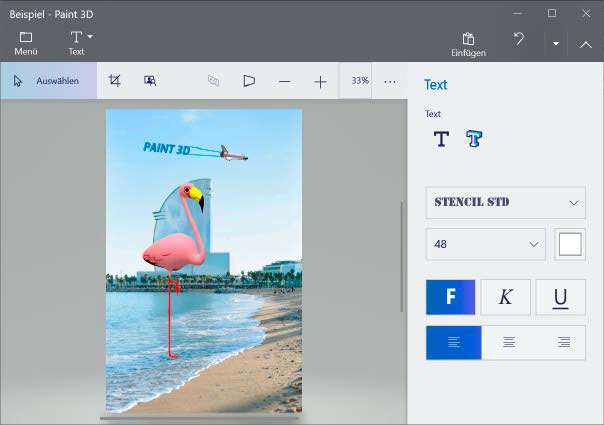Image resolution: width=604 pixels, height=425 pixels.
Task: Close the Paint 3D window
Action: coord(586,13)
